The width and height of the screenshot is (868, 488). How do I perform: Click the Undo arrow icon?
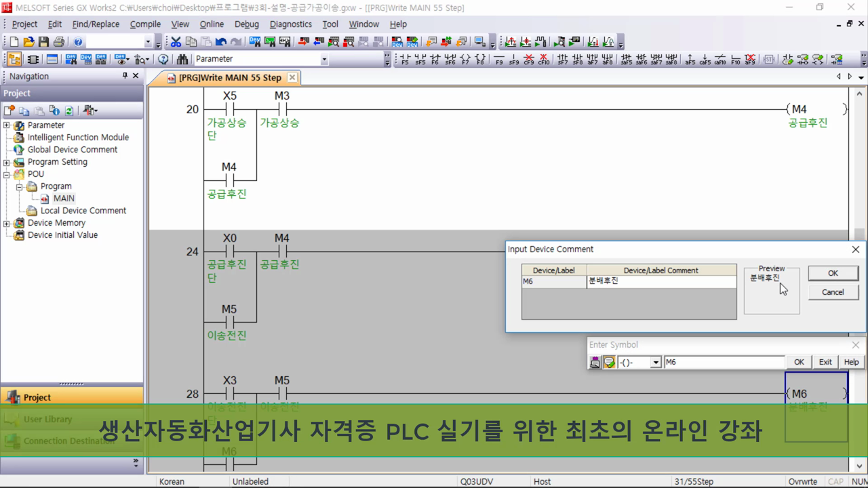pos(221,42)
